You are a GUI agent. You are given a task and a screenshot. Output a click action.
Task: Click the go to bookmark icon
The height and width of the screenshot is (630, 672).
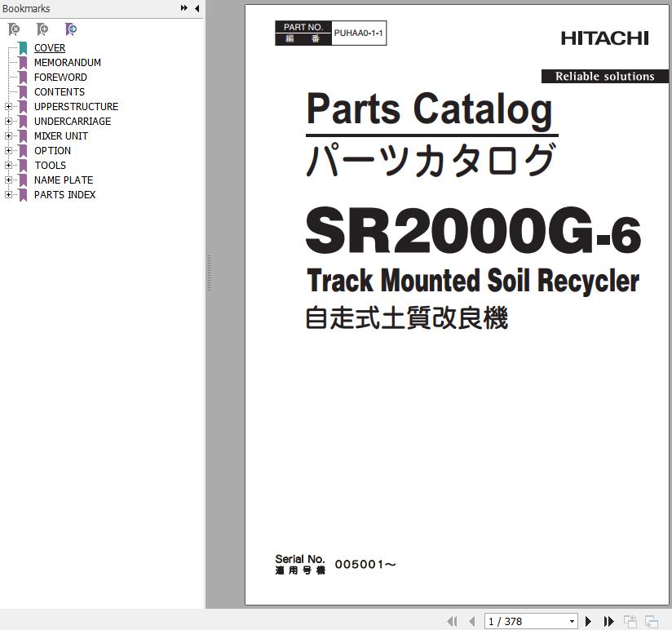click(x=71, y=29)
